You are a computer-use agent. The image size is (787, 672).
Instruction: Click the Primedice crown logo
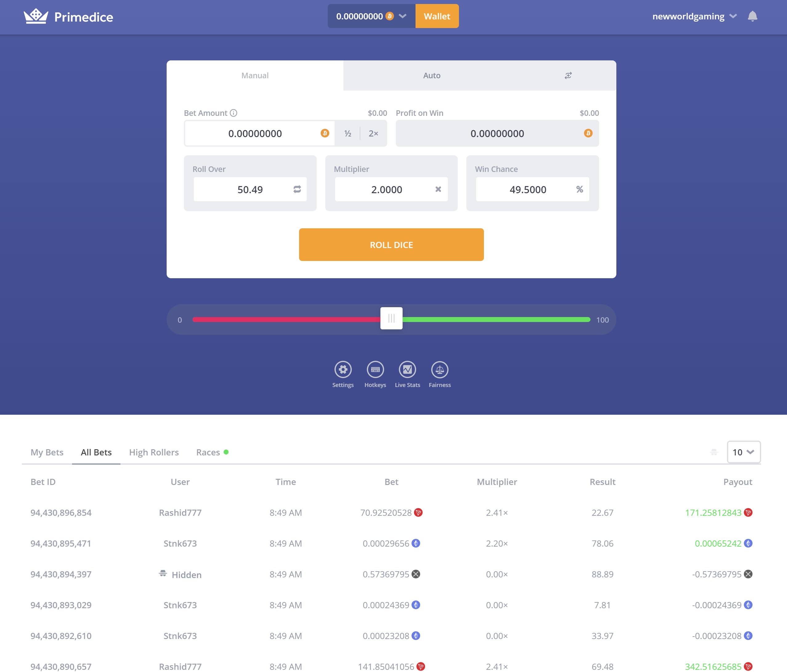36,16
